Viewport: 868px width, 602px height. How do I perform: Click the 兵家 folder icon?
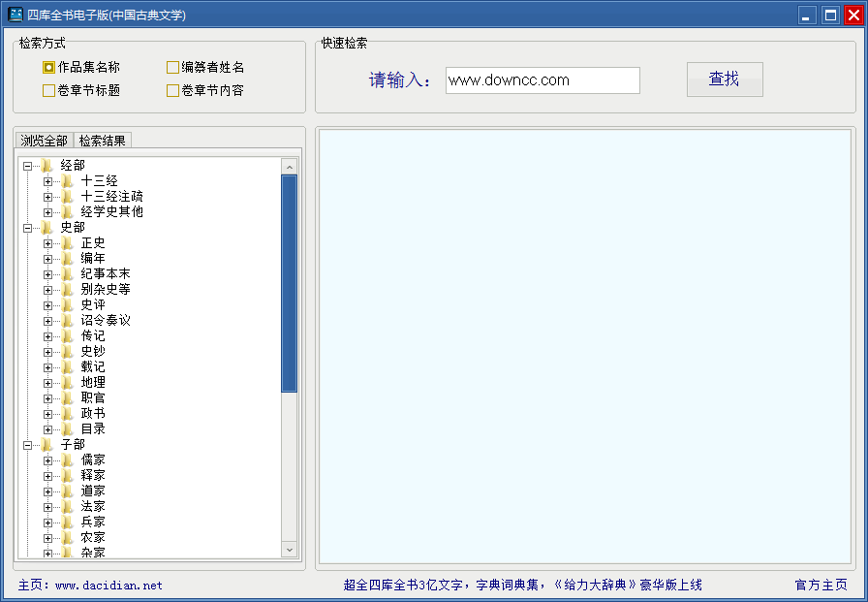pos(64,521)
